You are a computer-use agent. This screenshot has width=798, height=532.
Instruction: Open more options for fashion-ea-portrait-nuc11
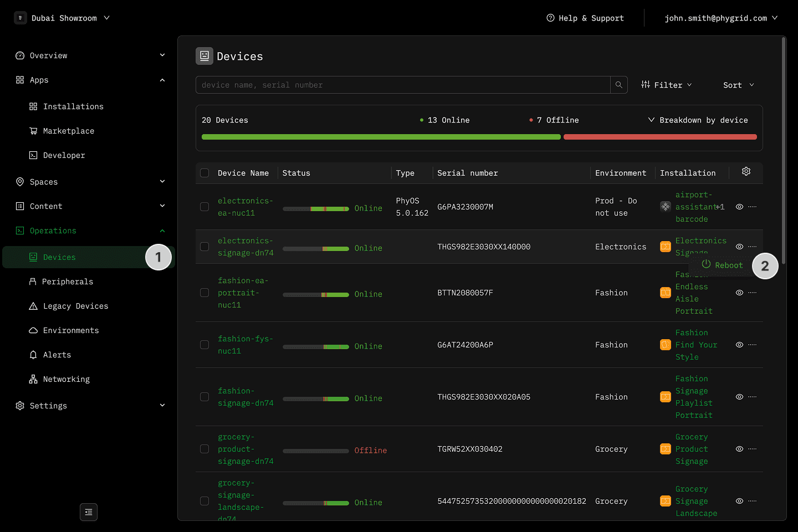pos(752,293)
